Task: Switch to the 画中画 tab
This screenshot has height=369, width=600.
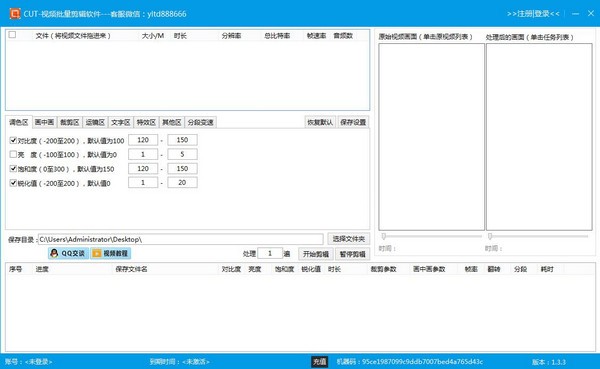Action: (x=44, y=122)
